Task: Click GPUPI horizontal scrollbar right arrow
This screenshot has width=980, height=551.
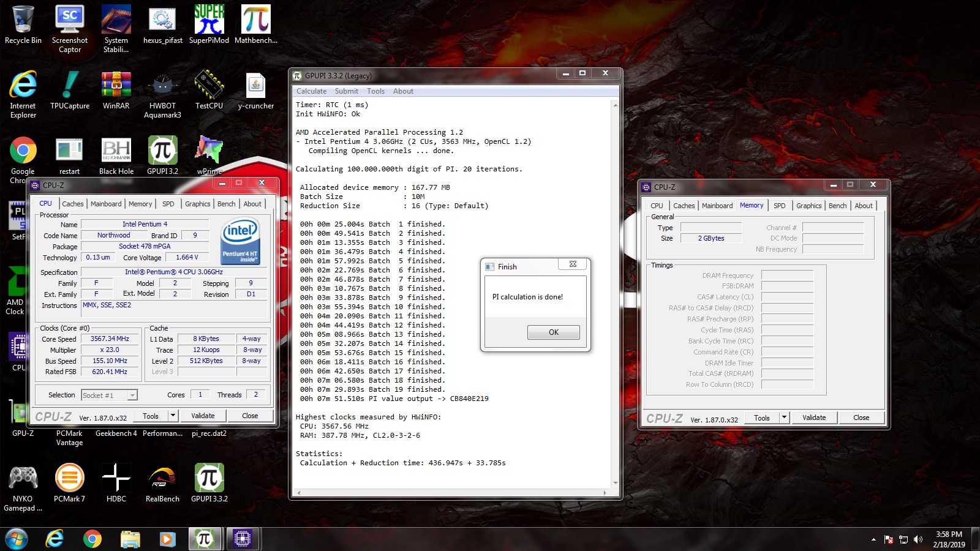Action: pos(605,492)
